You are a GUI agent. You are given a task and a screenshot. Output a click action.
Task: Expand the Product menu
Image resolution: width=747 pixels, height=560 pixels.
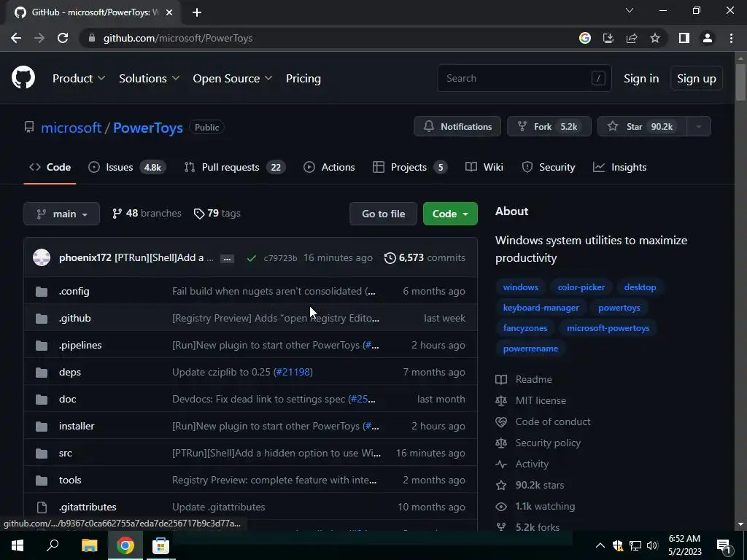click(79, 79)
